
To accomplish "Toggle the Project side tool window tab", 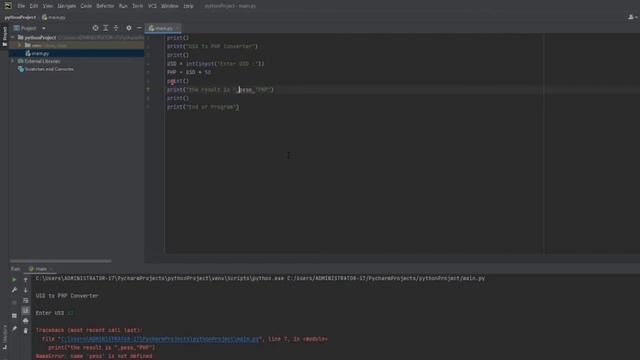I will coord(4,37).
